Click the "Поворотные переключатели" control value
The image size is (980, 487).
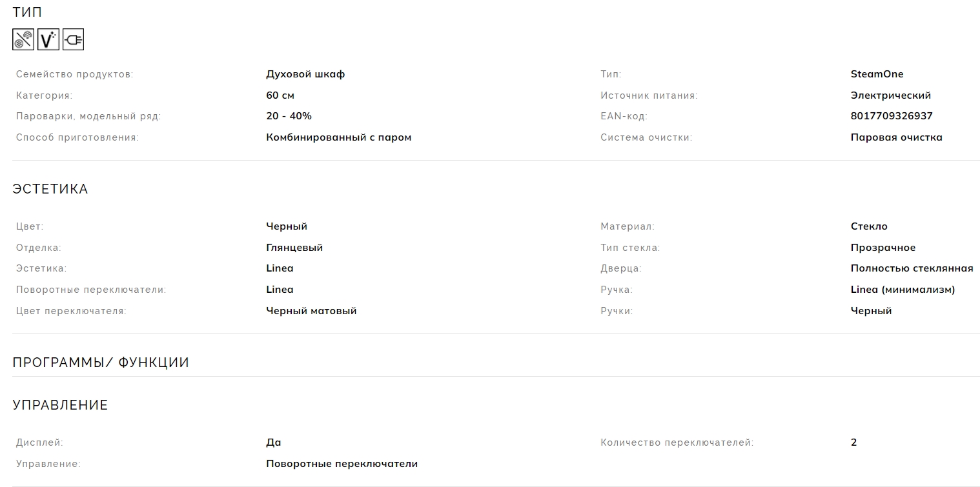pyautogui.click(x=342, y=464)
